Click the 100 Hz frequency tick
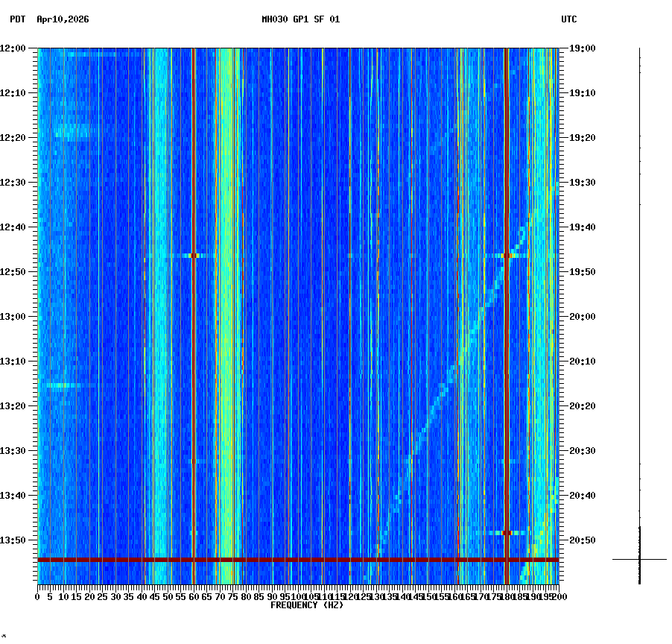Screen dimensions: 672x644 [x=297, y=596]
